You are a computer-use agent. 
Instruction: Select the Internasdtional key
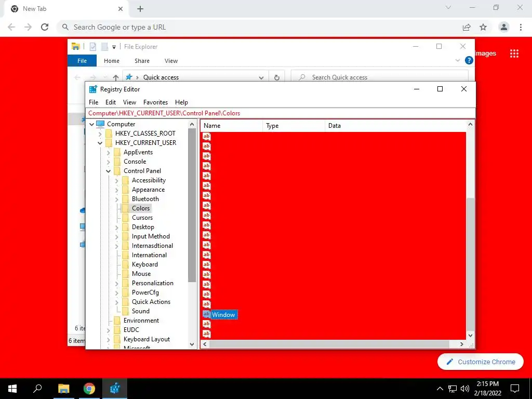pyautogui.click(x=152, y=246)
